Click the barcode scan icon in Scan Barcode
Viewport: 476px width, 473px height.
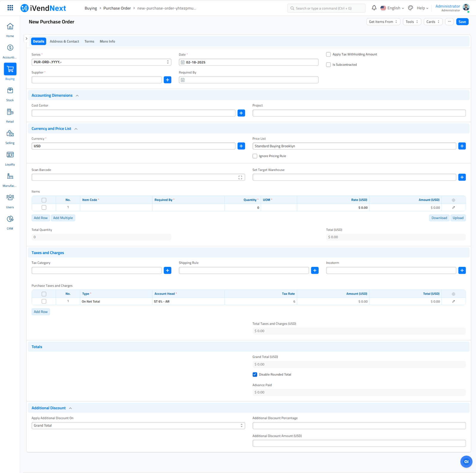pos(240,178)
